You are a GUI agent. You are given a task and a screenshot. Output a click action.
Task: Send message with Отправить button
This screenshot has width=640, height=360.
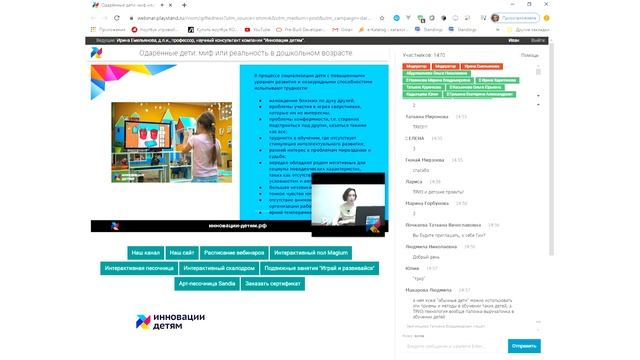click(x=524, y=346)
